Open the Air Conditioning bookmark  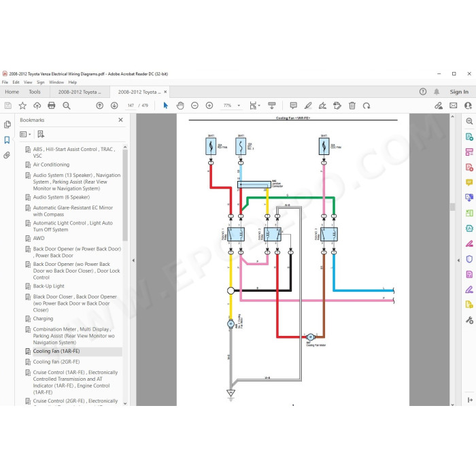[x=51, y=165]
